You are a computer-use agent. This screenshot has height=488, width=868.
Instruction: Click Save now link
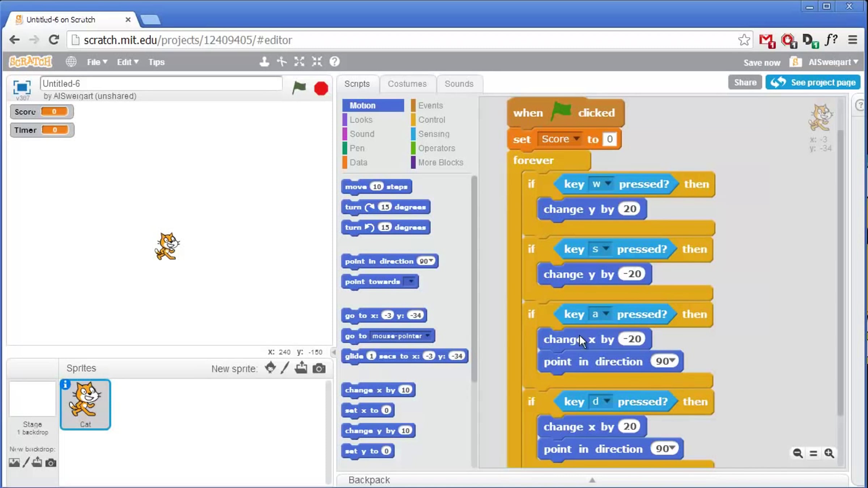762,63
